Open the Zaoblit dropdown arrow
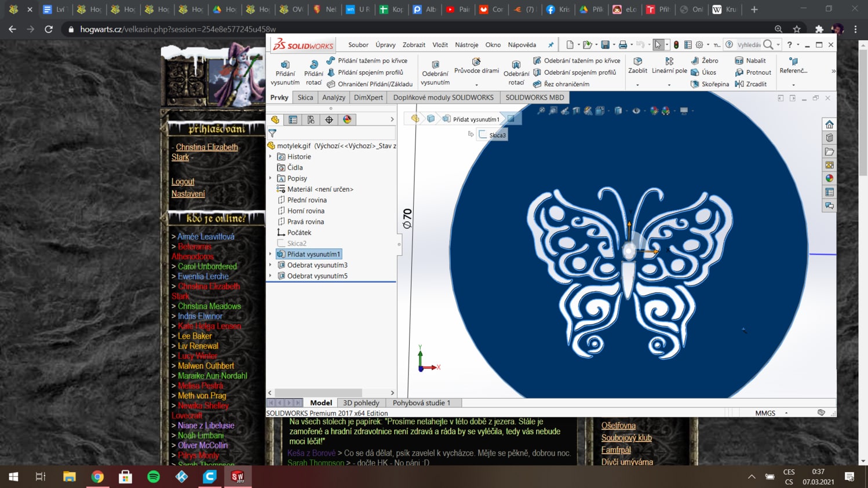The image size is (868, 488). tap(637, 85)
